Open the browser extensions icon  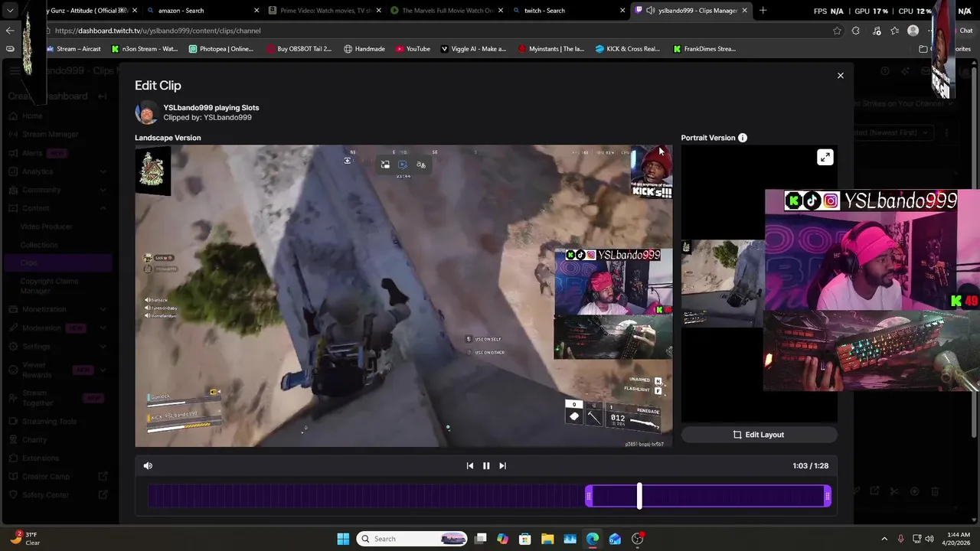855,31
